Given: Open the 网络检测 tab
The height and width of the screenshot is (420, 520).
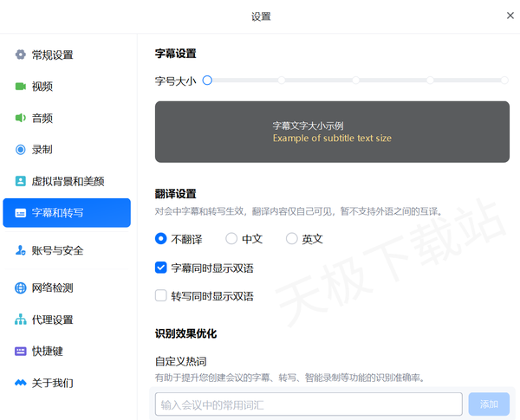Looking at the screenshot, I should pyautogui.click(x=67, y=288).
